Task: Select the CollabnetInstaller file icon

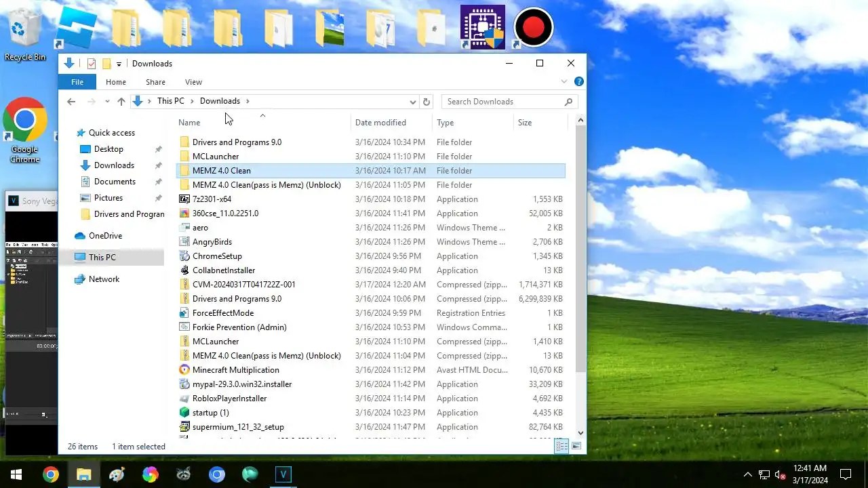Action: click(184, 270)
